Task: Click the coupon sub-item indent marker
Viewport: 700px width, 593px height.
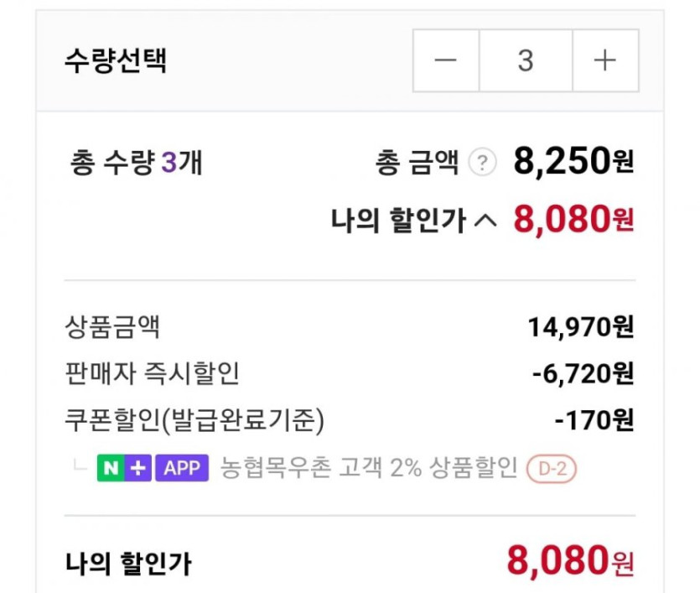Action: (x=80, y=466)
